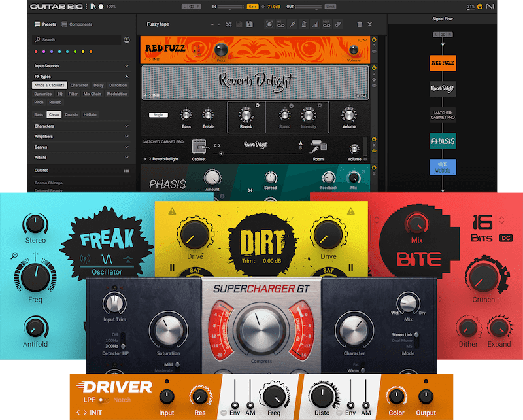Expand the Input Sources section
This screenshot has height=420, width=523.
click(81, 66)
